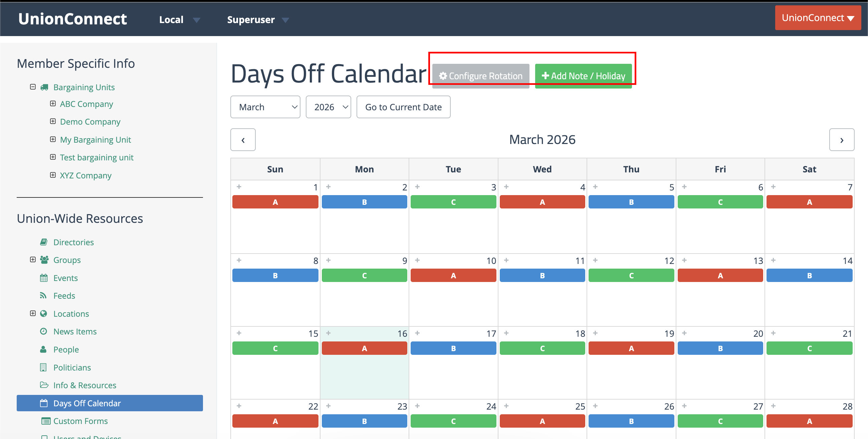The image size is (868, 439).
Task: Click the Directories book icon
Action: [44, 242]
